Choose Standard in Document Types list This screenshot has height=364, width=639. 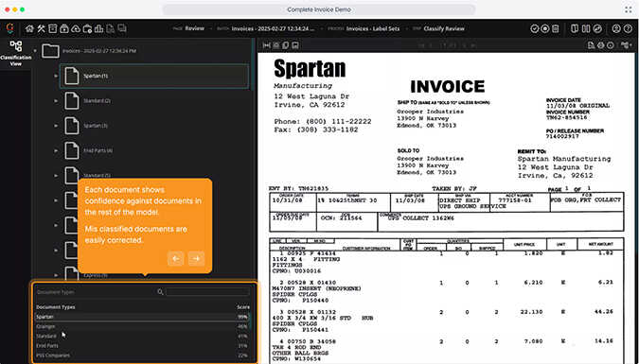pyautogui.click(x=142, y=337)
